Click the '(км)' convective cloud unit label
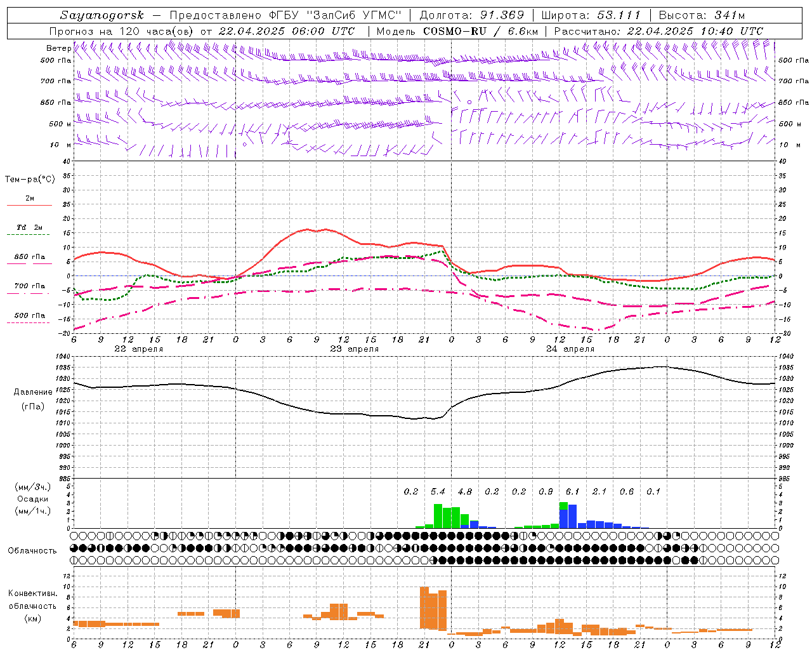812x650 pixels. [33, 618]
